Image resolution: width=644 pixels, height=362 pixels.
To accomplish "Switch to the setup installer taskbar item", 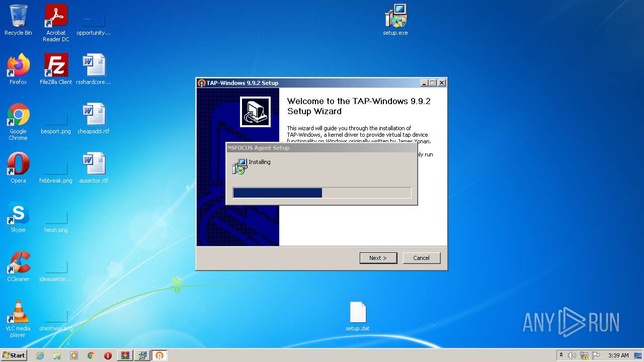I will (x=142, y=355).
